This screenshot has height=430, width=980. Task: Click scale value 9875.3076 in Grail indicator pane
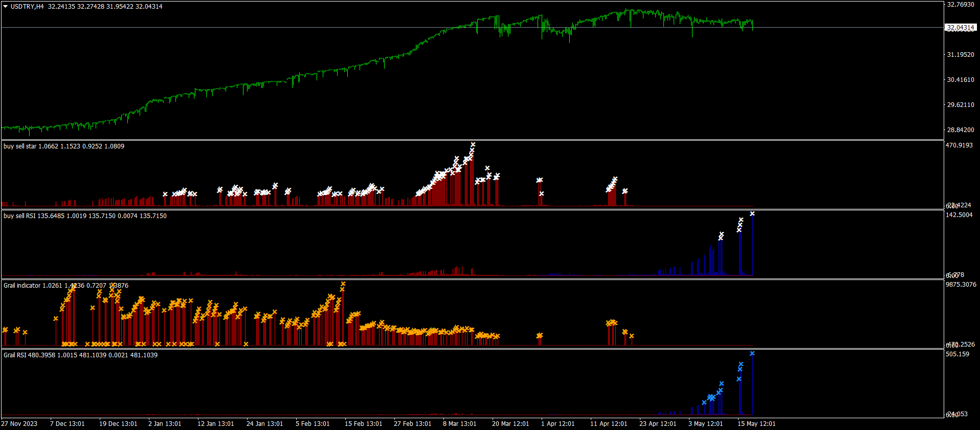coord(961,285)
